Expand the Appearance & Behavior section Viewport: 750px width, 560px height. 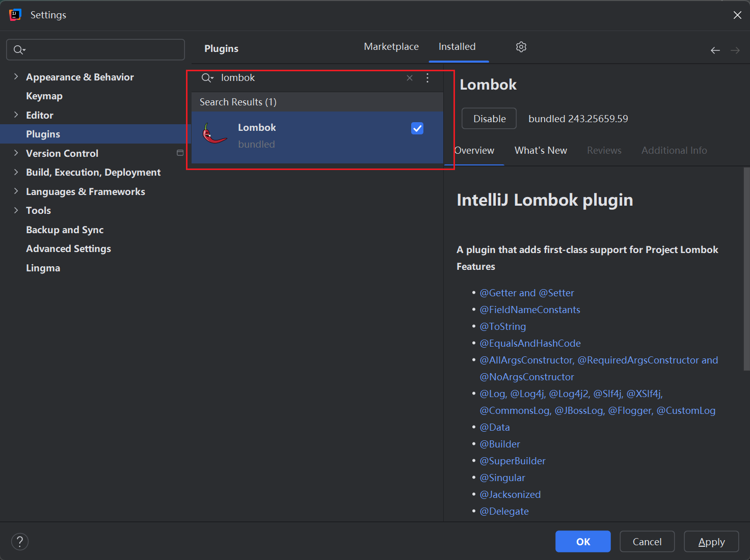(x=16, y=77)
